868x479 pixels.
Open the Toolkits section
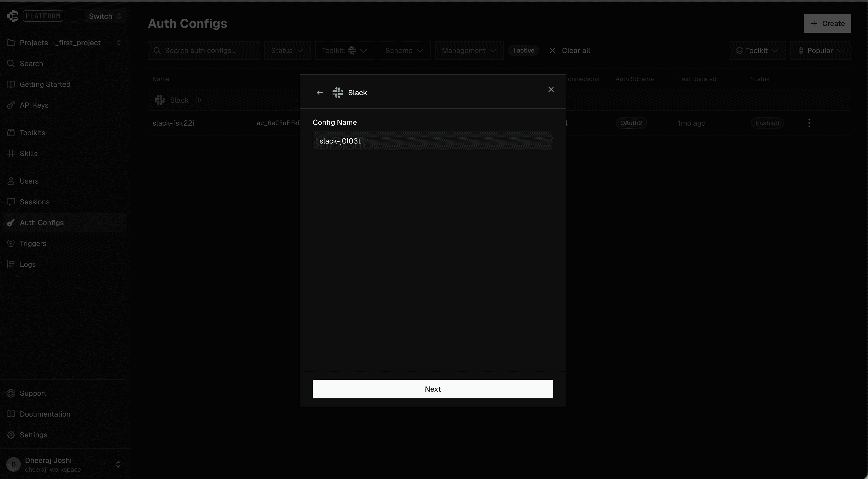click(64, 133)
